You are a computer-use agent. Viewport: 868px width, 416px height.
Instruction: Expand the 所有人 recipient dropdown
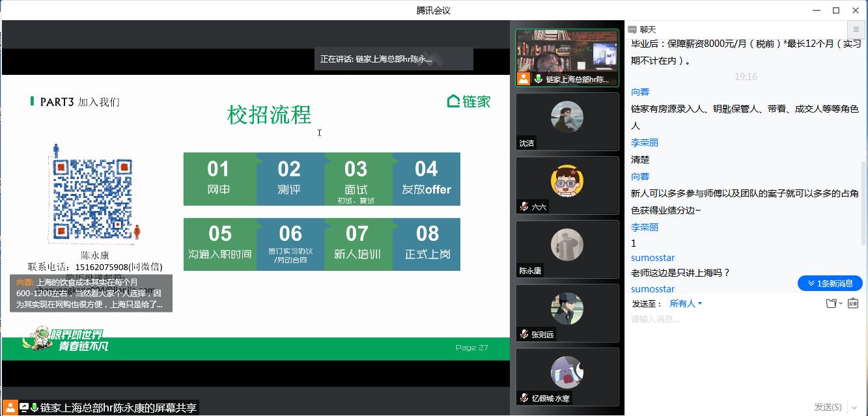point(686,303)
